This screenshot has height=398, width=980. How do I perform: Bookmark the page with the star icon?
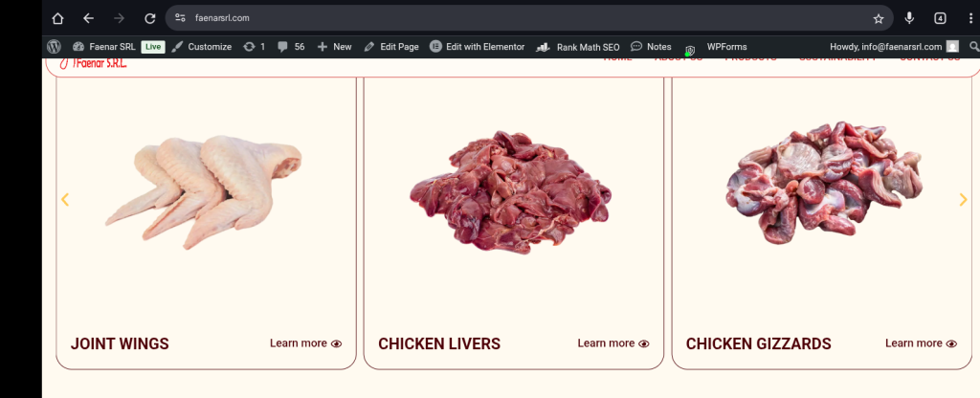879,18
